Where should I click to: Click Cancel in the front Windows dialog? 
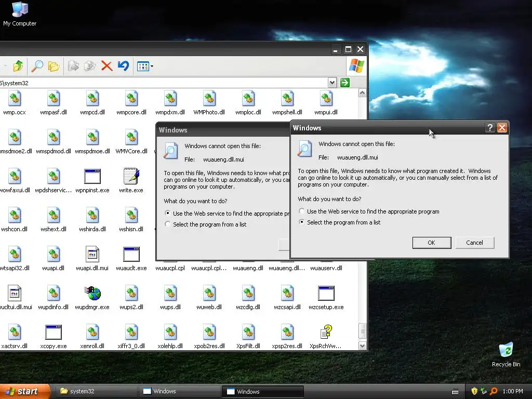click(475, 243)
